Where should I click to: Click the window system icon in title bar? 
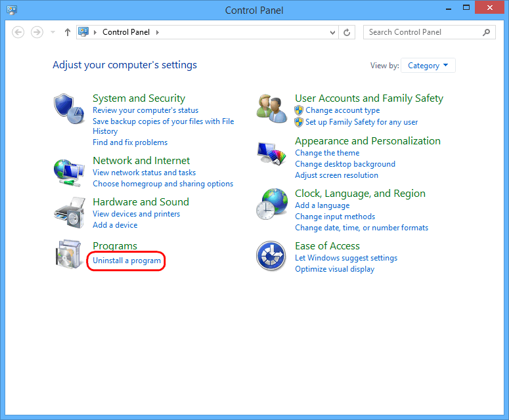click(12, 10)
